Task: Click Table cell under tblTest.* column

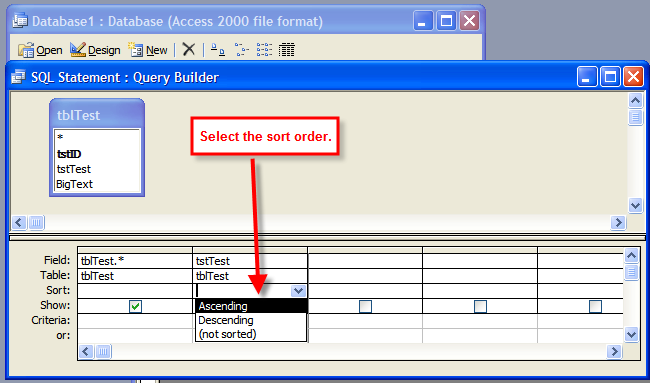Action: pos(135,276)
